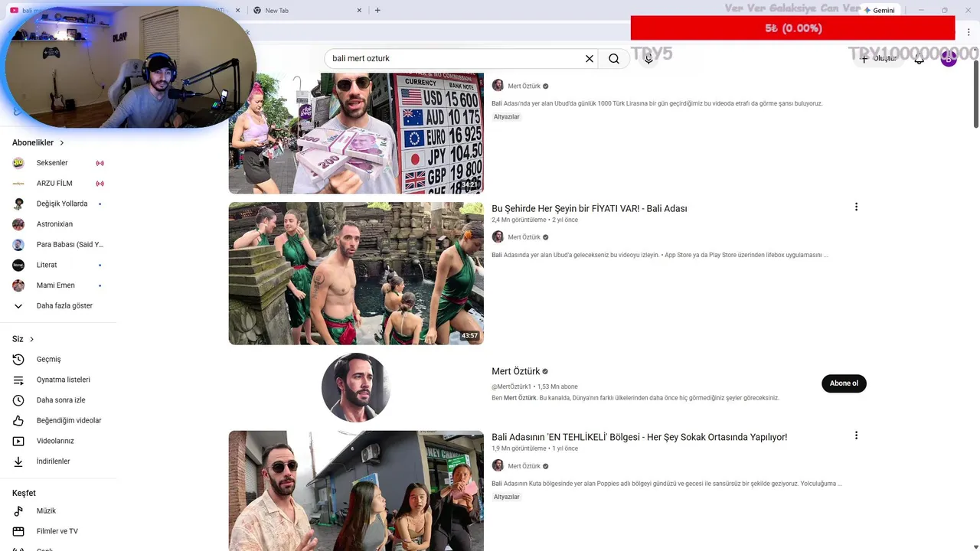The width and height of the screenshot is (980, 551).
Task: Click the Altyazılar badge on the top video
Action: tap(507, 117)
